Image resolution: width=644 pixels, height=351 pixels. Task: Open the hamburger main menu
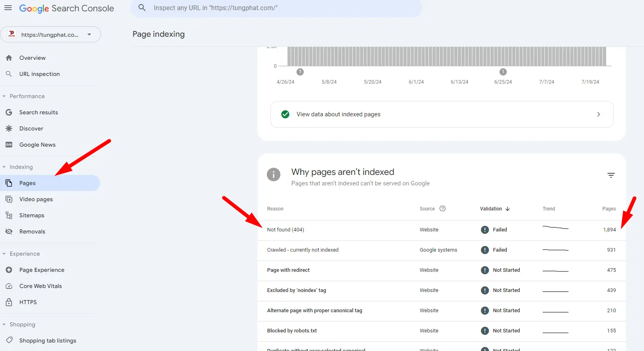(8, 8)
